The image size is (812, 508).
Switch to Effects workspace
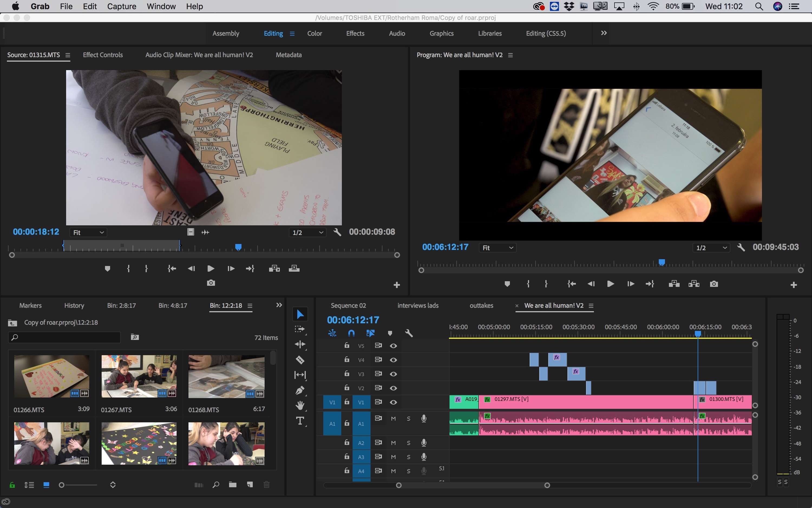[x=355, y=33]
